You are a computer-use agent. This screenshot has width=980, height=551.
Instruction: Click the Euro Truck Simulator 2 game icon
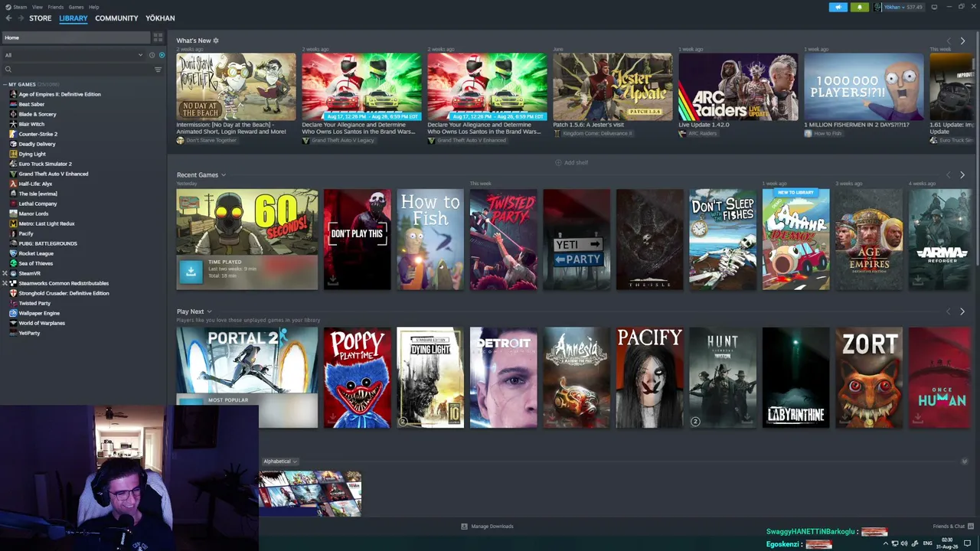tap(13, 164)
